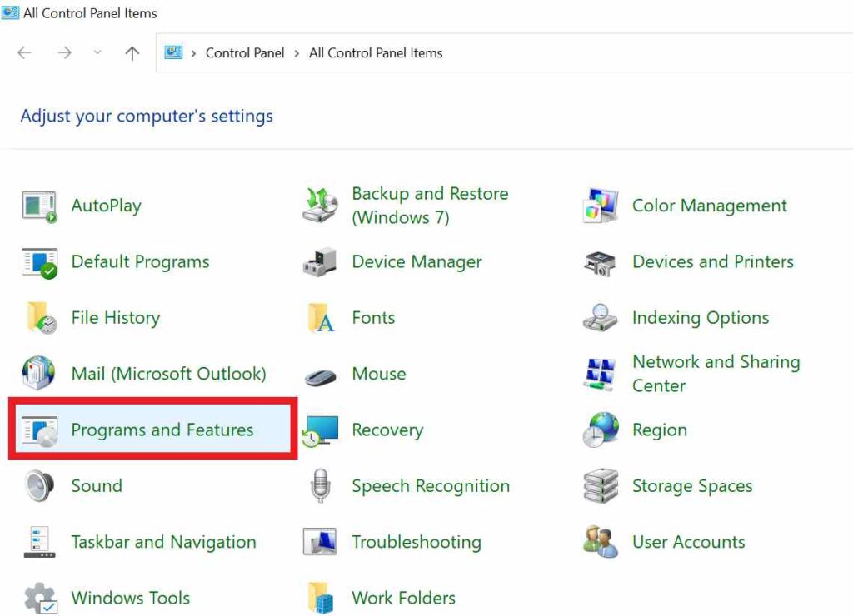This screenshot has height=616, width=853.
Task: Click the Network and Sharing Center icon
Action: click(x=600, y=375)
